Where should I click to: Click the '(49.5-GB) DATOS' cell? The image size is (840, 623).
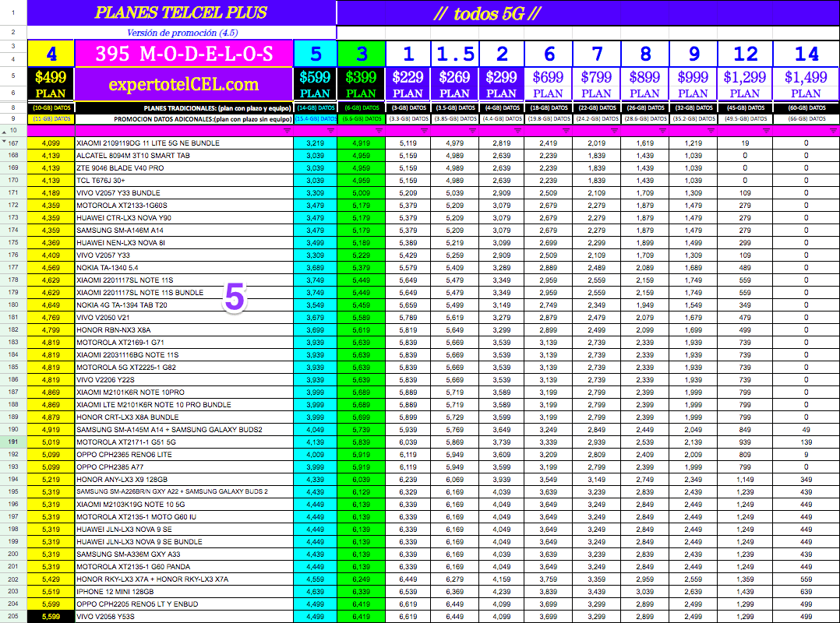745,119
